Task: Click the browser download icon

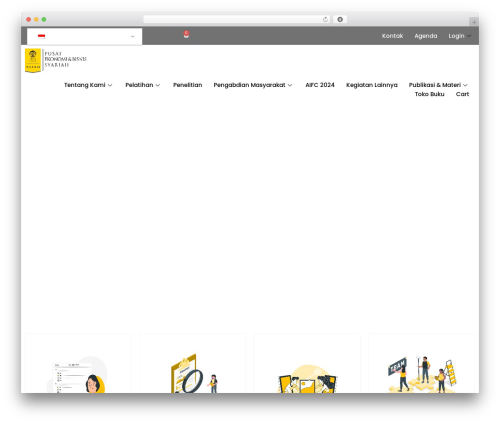Action: pyautogui.click(x=340, y=19)
